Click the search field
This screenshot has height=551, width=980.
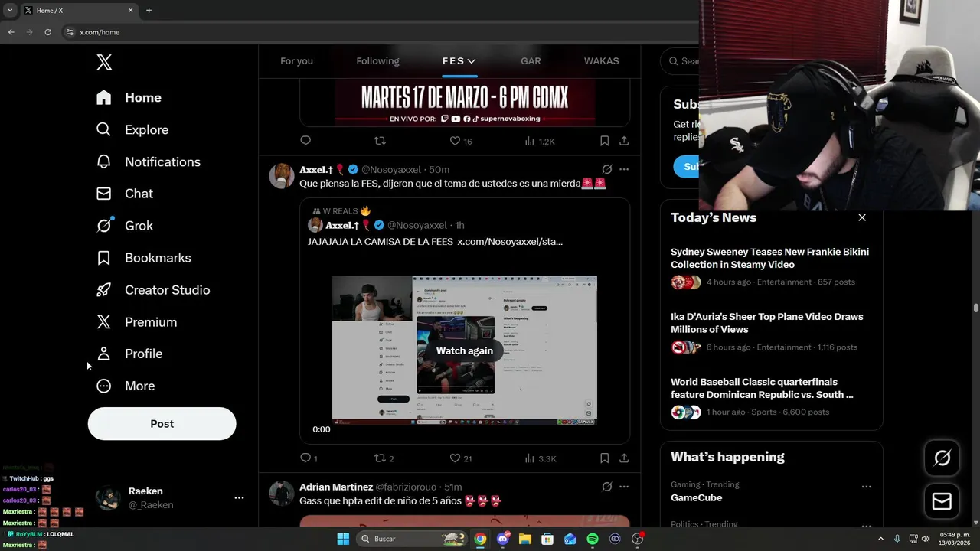681,61
